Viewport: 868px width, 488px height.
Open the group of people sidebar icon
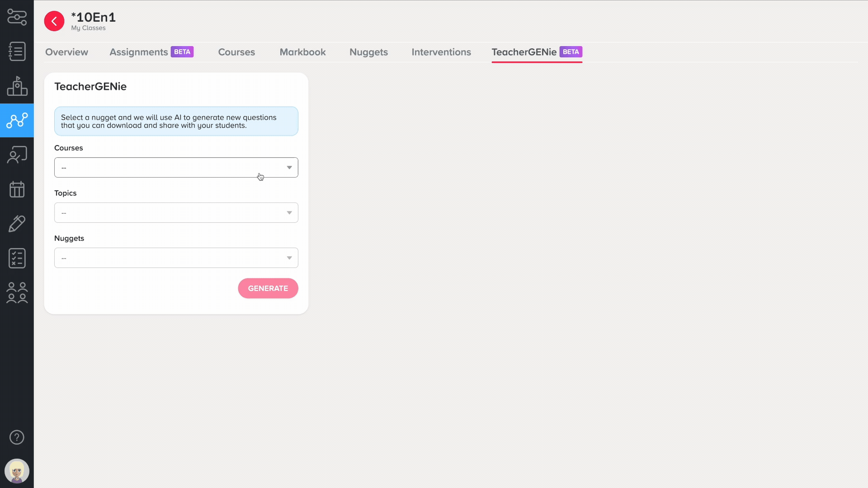(x=17, y=293)
